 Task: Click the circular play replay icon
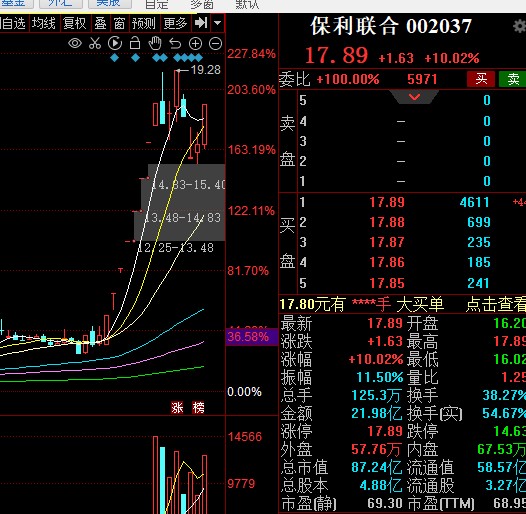[x=115, y=43]
